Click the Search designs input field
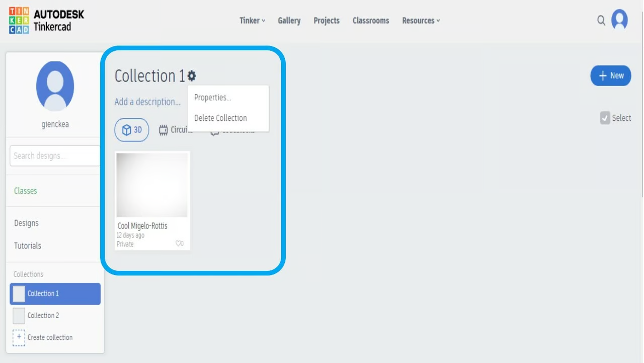This screenshot has width=644, height=363. tap(55, 156)
